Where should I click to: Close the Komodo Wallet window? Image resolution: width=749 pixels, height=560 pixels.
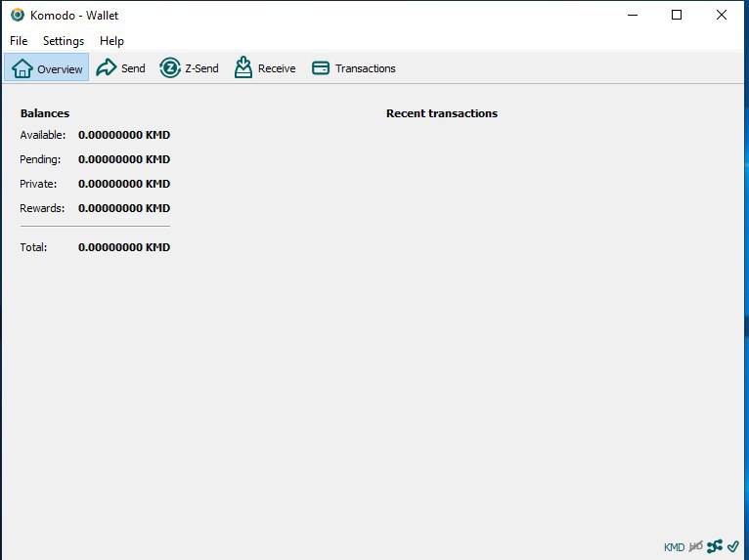(722, 15)
